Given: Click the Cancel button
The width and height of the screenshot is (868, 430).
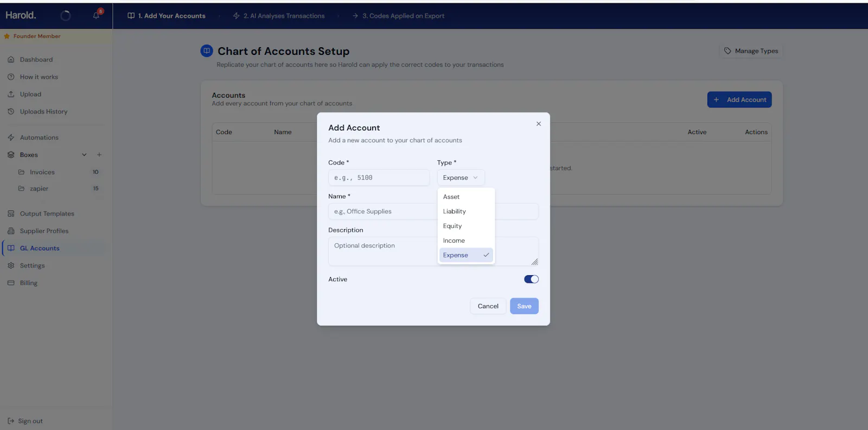Looking at the screenshot, I should click(x=488, y=306).
